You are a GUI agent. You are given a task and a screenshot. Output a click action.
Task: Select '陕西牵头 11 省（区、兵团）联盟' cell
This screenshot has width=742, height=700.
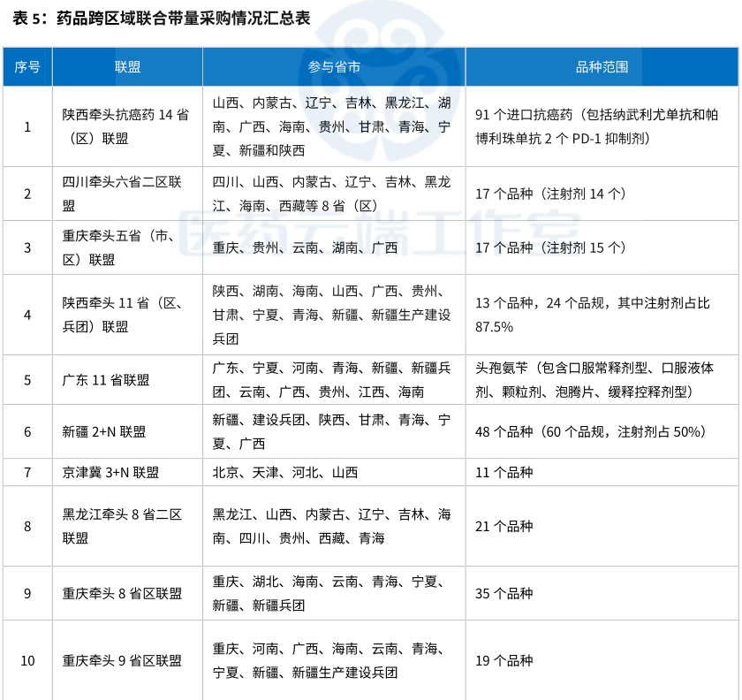127,315
